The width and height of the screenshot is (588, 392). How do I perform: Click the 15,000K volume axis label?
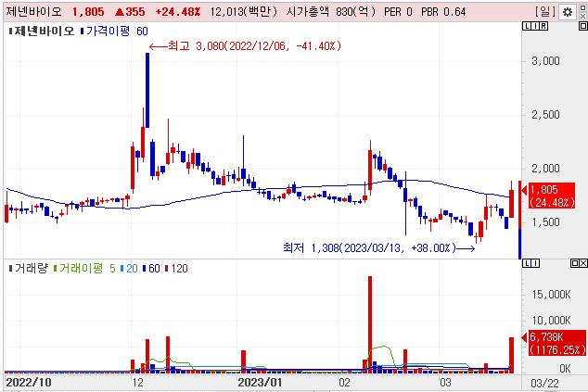[x=551, y=295]
